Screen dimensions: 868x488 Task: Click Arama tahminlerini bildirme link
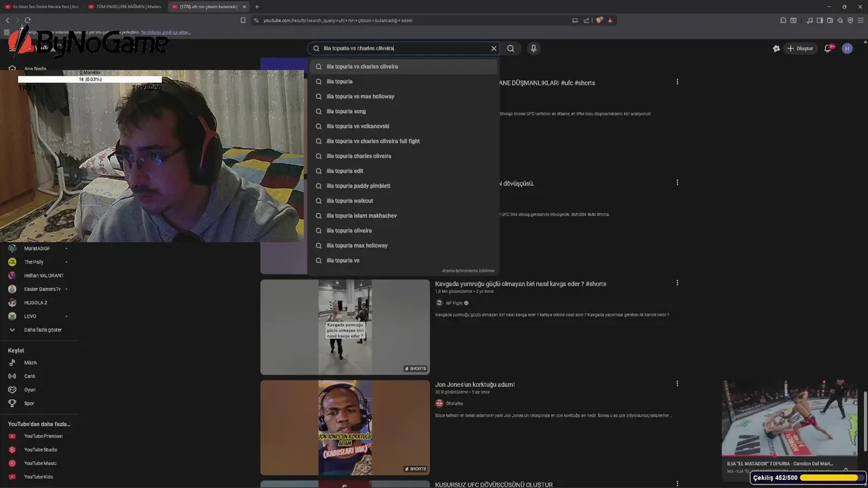[469, 270]
